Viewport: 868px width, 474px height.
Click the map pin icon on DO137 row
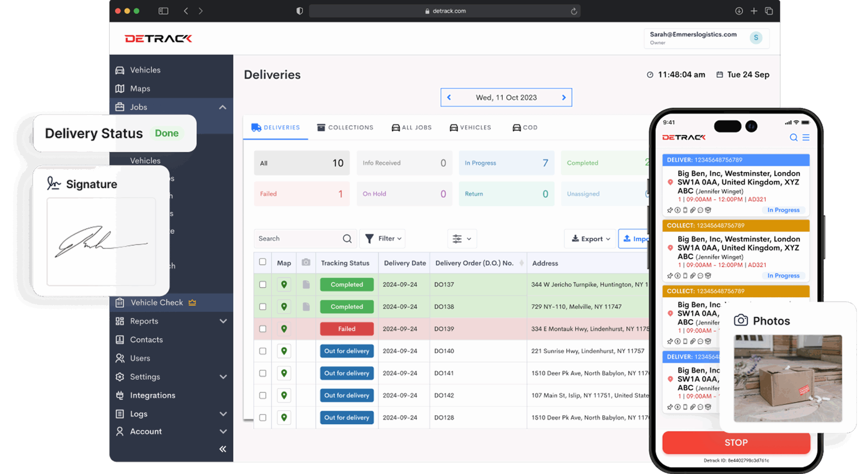pos(284,285)
